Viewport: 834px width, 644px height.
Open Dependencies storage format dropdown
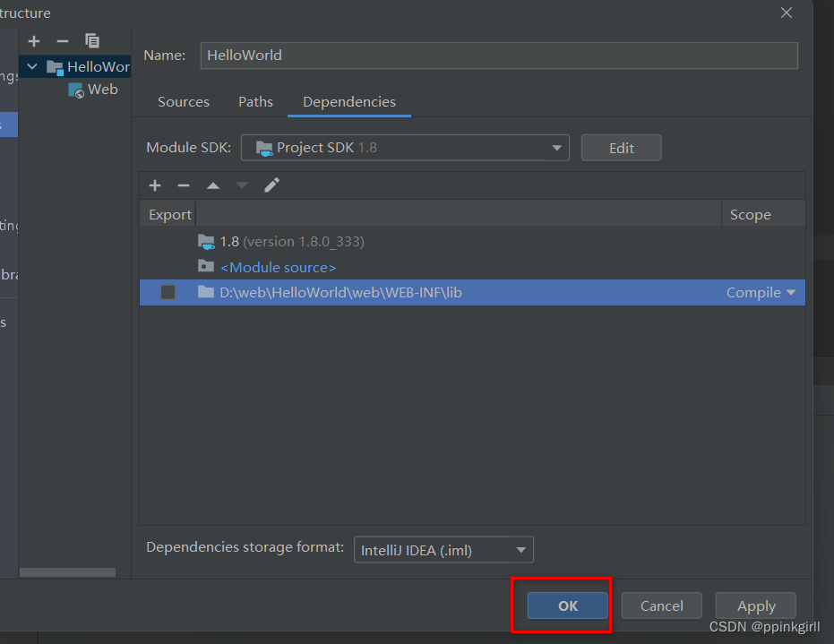coord(443,550)
